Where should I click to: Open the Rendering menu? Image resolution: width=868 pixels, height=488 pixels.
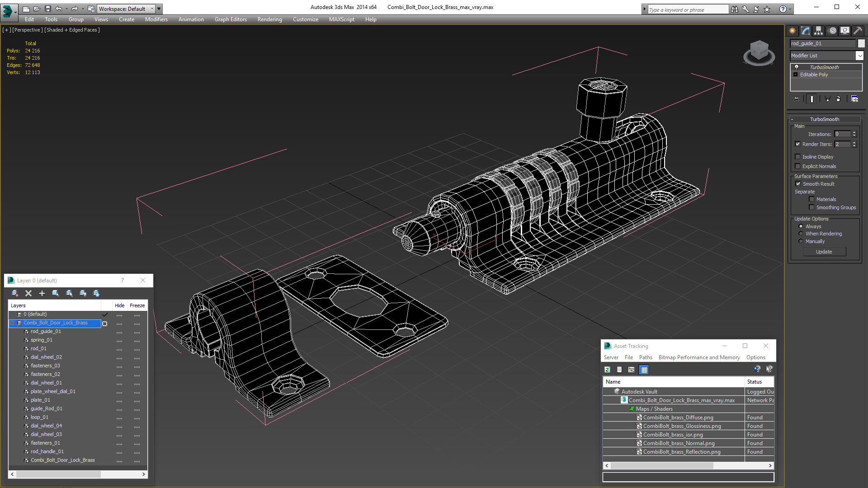pos(269,19)
